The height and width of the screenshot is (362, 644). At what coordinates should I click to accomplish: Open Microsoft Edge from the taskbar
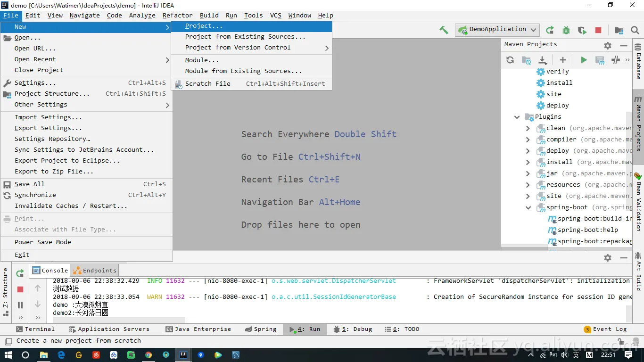pyautogui.click(x=61, y=355)
